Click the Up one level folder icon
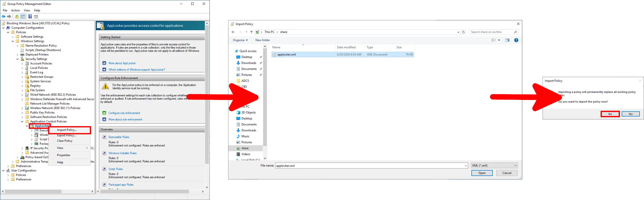Viewport: 644px width, 200px height. (17, 17)
